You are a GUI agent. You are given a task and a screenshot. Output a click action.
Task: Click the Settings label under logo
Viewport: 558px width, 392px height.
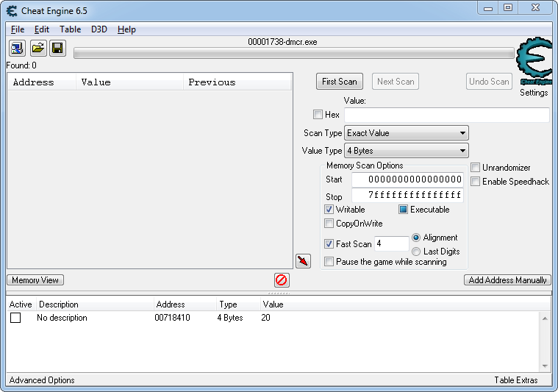pyautogui.click(x=534, y=93)
